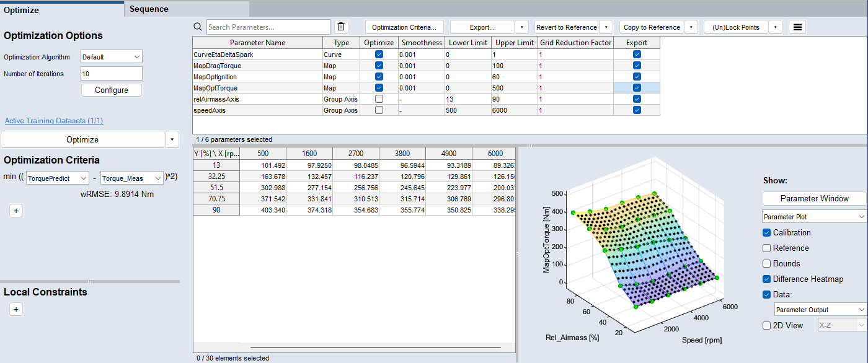The height and width of the screenshot is (363, 868).
Task: Select the Optimize tab
Action: pyautogui.click(x=22, y=10)
